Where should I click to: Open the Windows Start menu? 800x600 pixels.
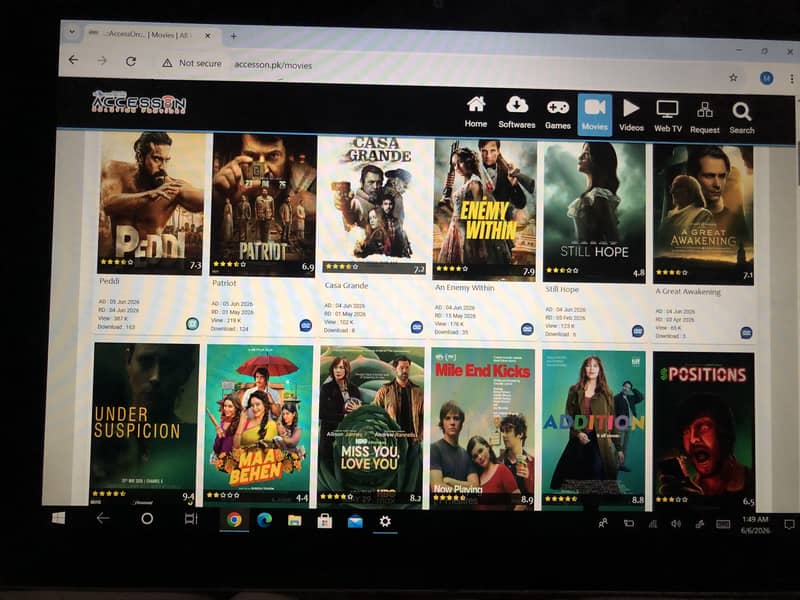[59, 518]
